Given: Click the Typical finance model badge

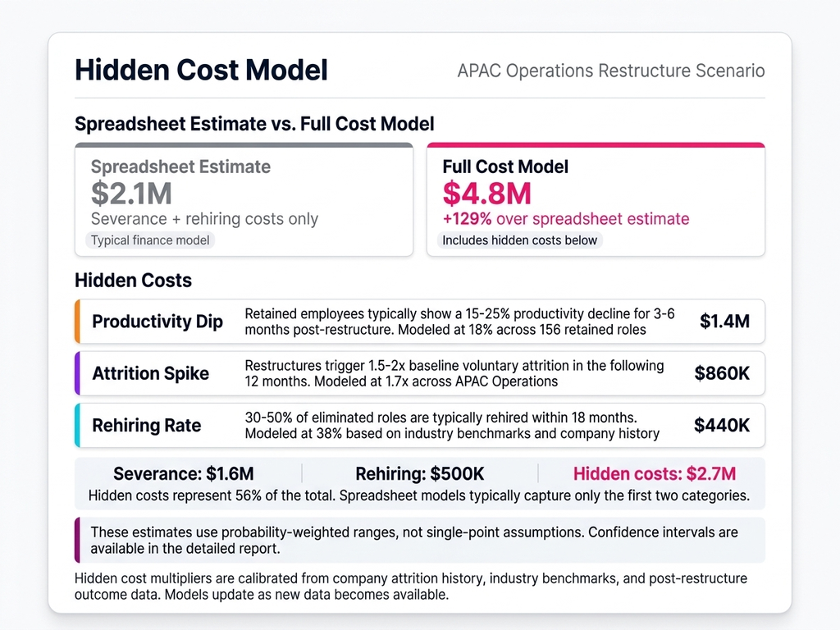Looking at the screenshot, I should pyautogui.click(x=151, y=240).
